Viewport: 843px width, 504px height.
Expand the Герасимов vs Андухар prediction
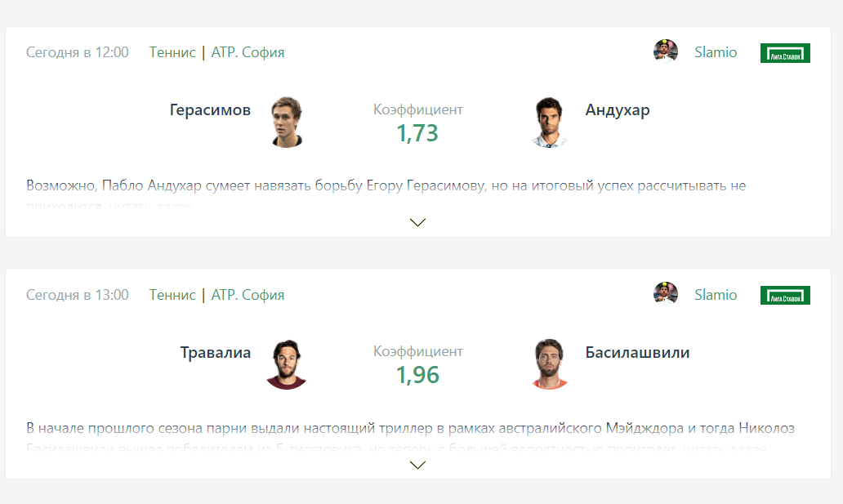[417, 222]
